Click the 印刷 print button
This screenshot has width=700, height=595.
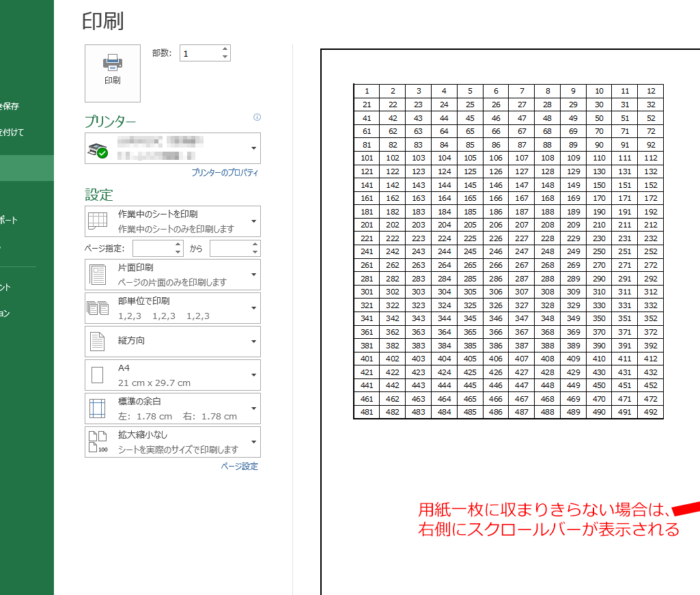(113, 73)
